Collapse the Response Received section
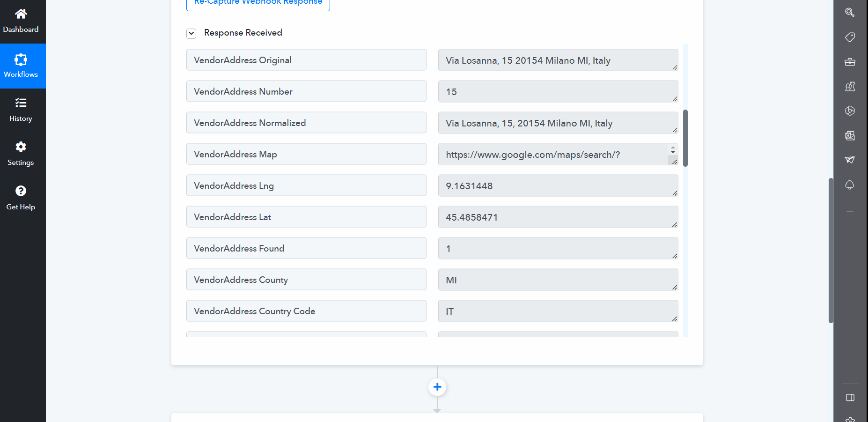 [191, 33]
